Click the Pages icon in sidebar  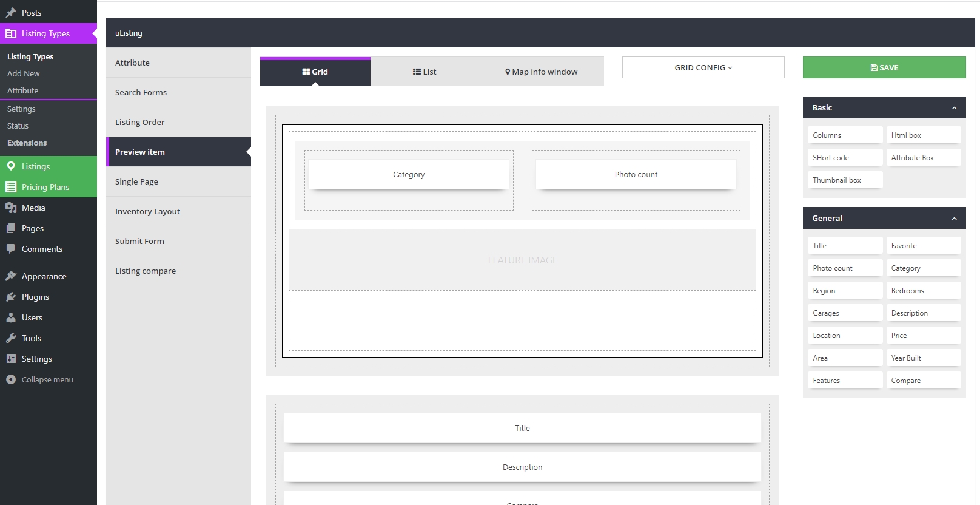[x=11, y=228]
